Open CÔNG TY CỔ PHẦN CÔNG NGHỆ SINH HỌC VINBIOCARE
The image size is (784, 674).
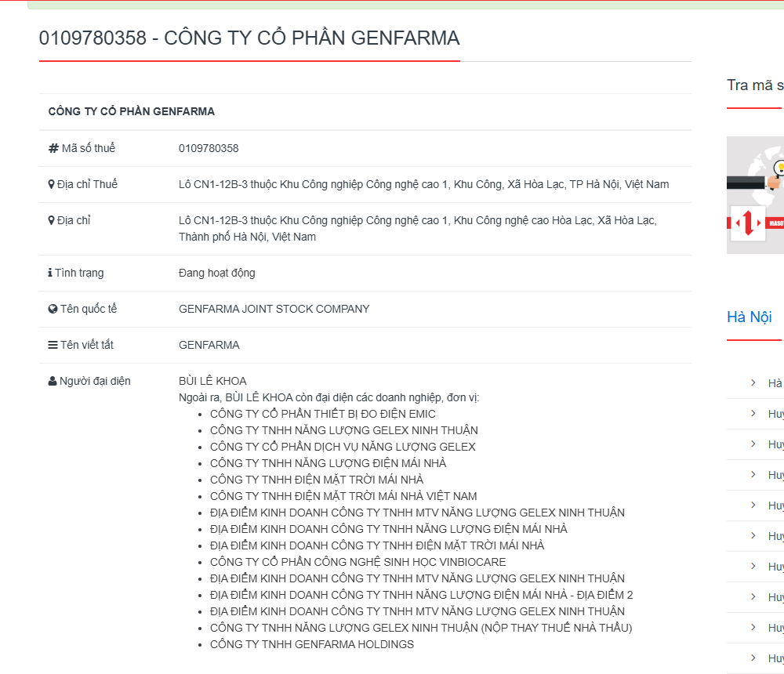pyautogui.click(x=358, y=562)
